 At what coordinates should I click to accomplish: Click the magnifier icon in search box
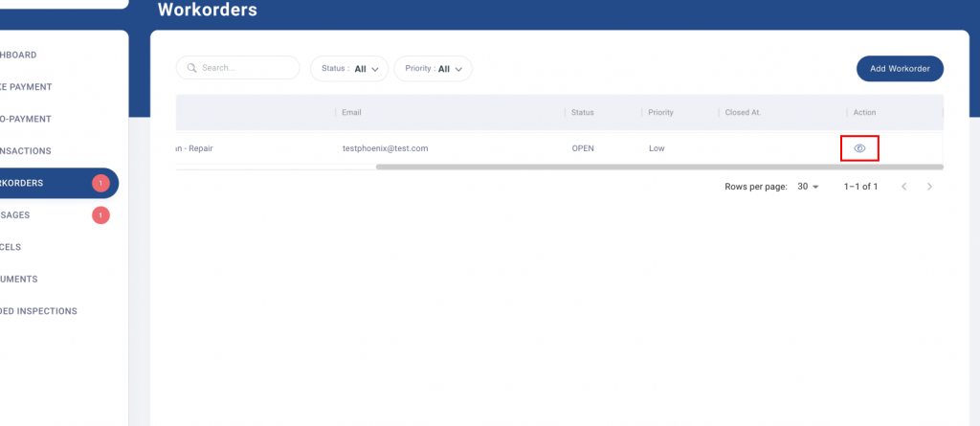click(x=192, y=68)
